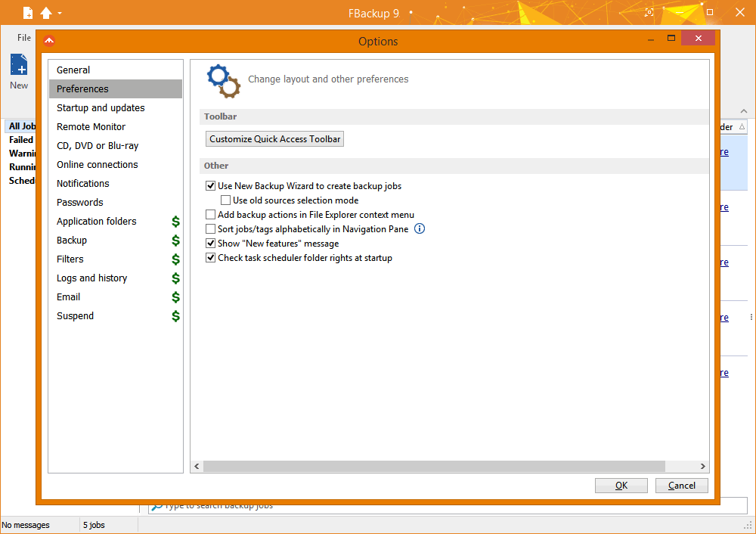Click the vertical three-dot handle in main window
Viewport: 756px width, 534px height.
click(x=751, y=317)
